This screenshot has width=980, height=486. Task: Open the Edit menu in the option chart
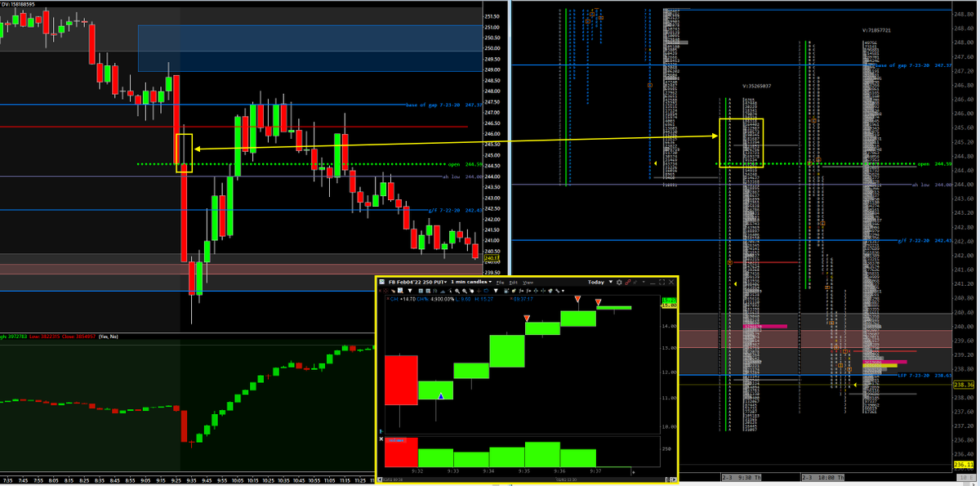tap(514, 283)
